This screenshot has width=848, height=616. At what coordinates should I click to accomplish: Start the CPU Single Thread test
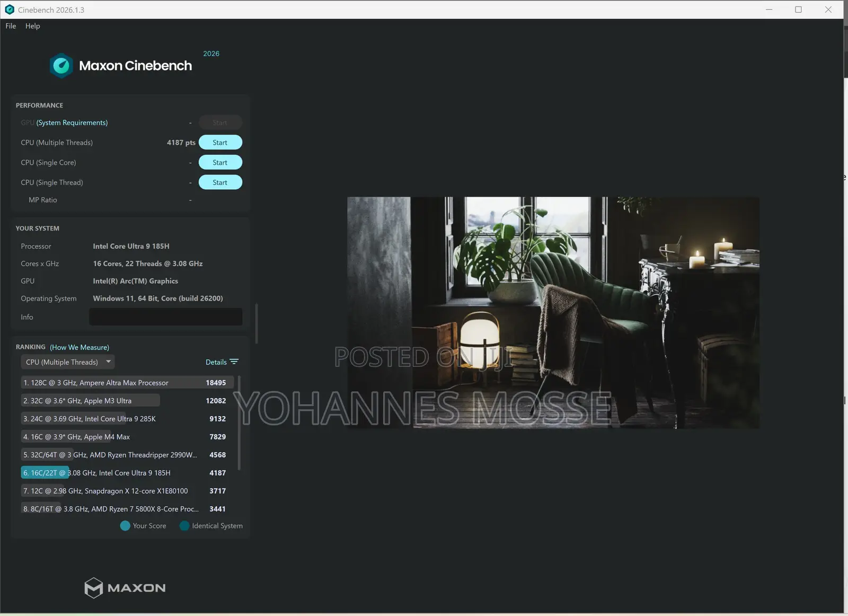tap(220, 182)
